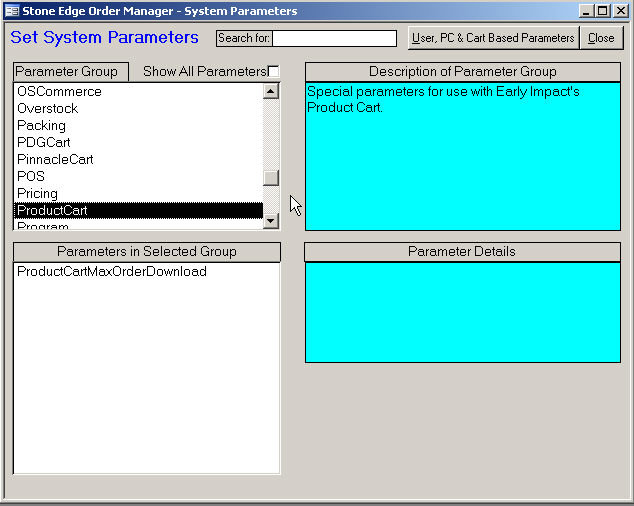
Task: Click the Stone Edge title bar app icon
Action: tap(12, 11)
